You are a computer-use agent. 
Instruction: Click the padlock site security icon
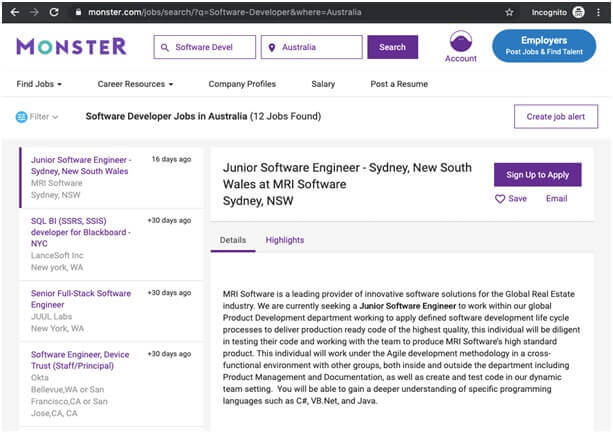[x=78, y=12]
